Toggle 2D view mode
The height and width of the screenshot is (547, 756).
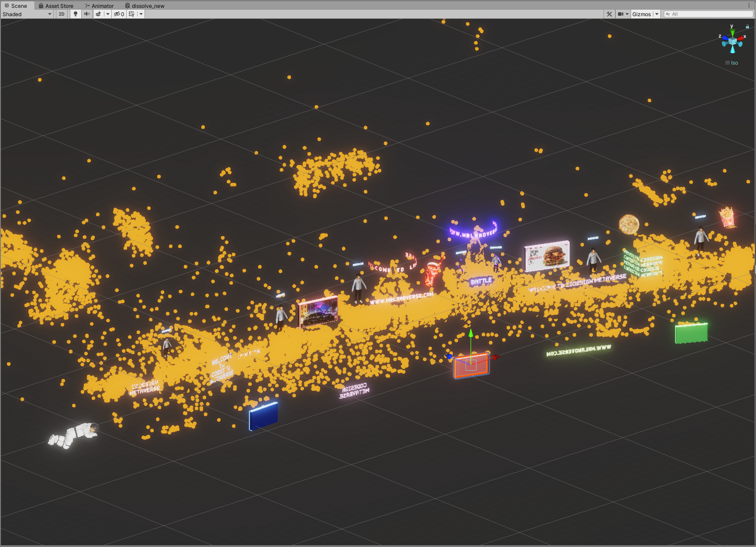click(x=62, y=14)
